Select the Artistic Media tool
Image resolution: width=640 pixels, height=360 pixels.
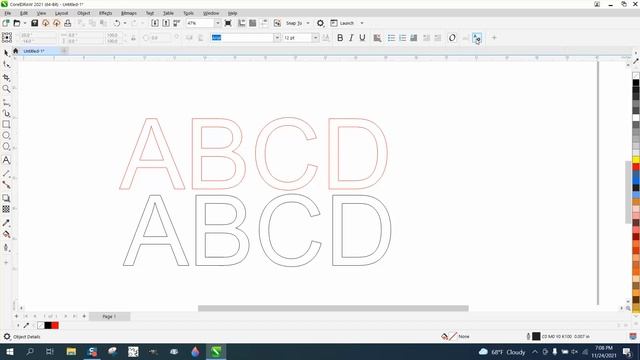tap(6, 113)
